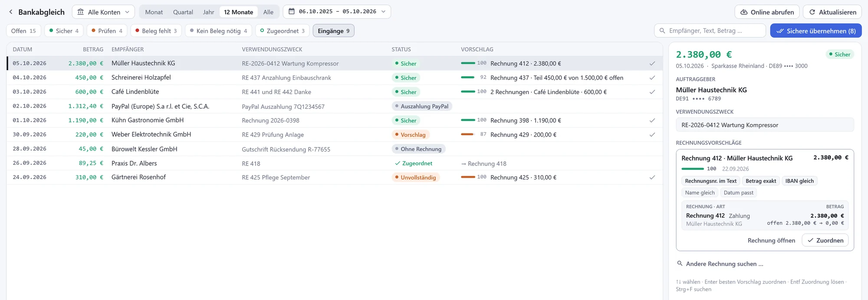
Task: Sort by the Betrag column header
Action: pos(93,49)
